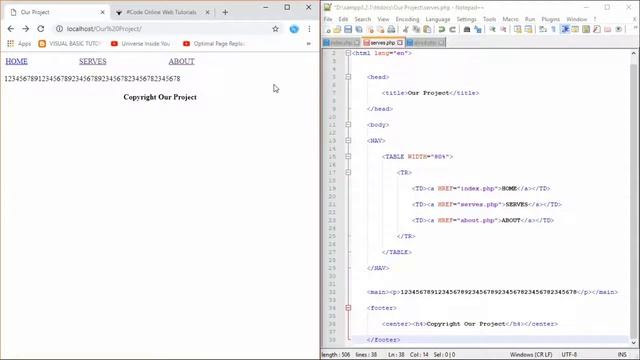
Task: Click the Save All toolbar icon
Action: [x=359, y=29]
